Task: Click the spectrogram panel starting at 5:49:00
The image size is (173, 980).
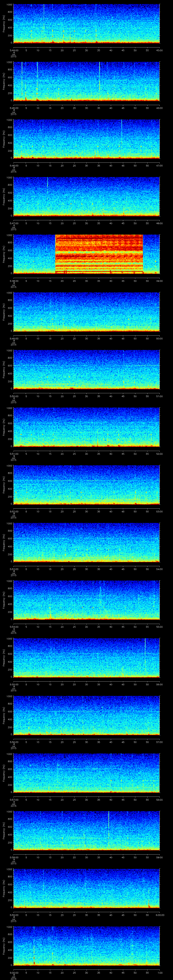Action: click(86, 312)
